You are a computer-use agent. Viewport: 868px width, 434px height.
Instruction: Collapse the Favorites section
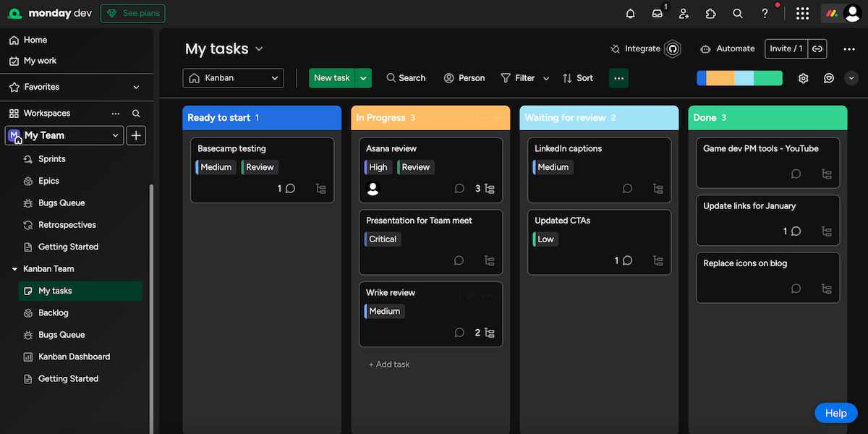tap(136, 87)
